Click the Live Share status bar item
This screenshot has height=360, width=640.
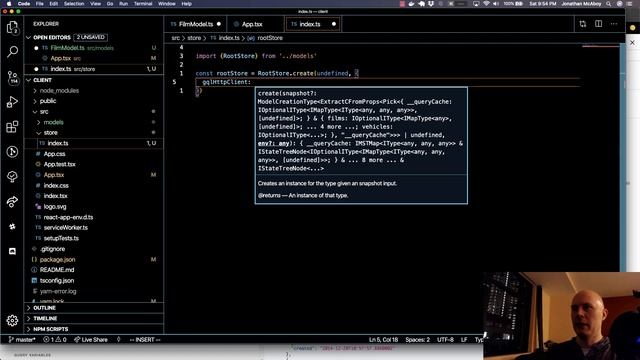click(91, 340)
